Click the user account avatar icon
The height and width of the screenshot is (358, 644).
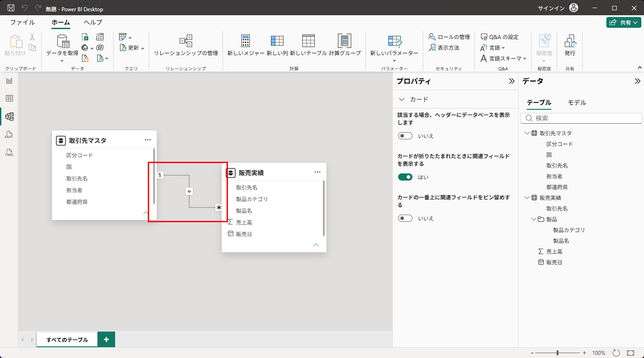pos(574,8)
